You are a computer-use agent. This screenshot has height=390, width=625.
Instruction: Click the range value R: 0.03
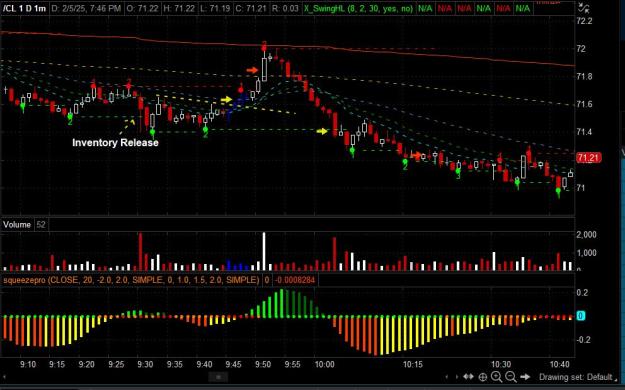click(x=285, y=8)
